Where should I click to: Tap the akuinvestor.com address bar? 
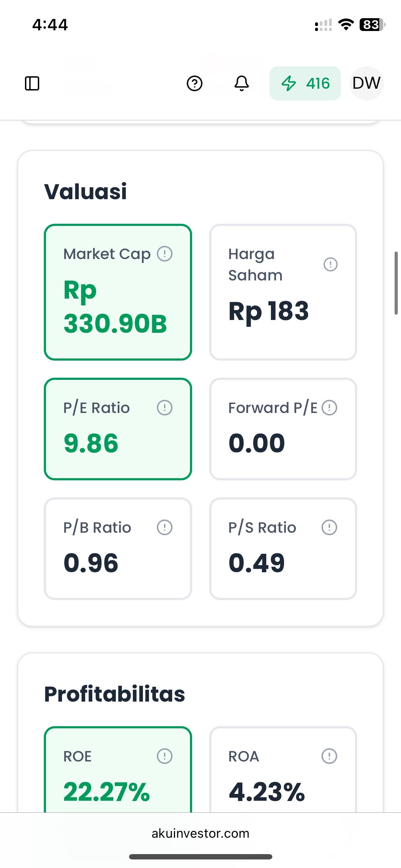click(x=200, y=833)
